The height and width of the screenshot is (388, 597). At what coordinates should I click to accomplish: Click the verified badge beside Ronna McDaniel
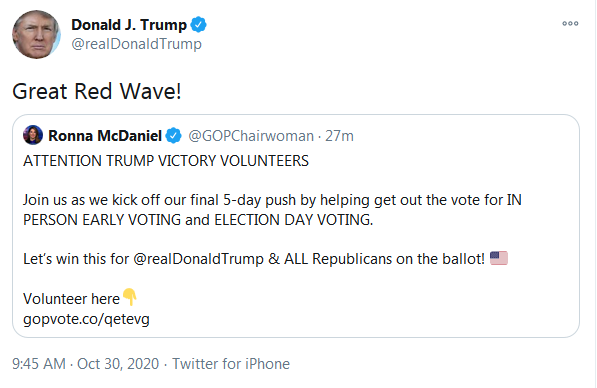click(174, 136)
